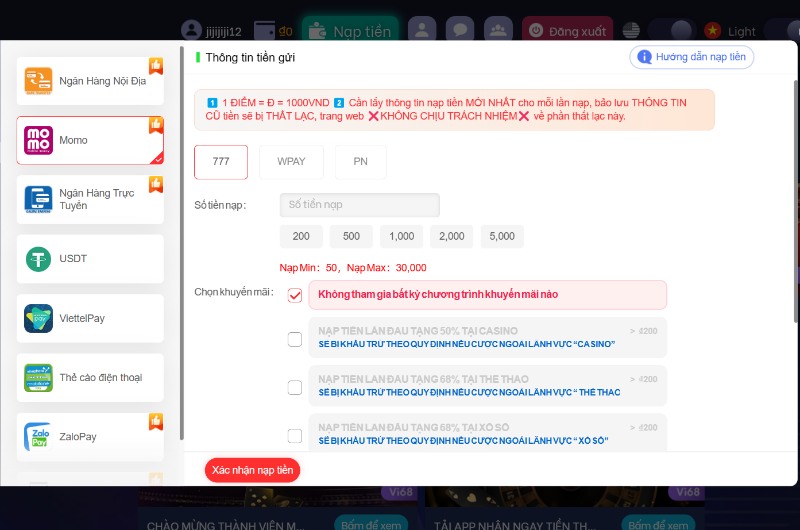
Task: Uncheck the no-promotion option checkbox
Action: click(x=295, y=295)
